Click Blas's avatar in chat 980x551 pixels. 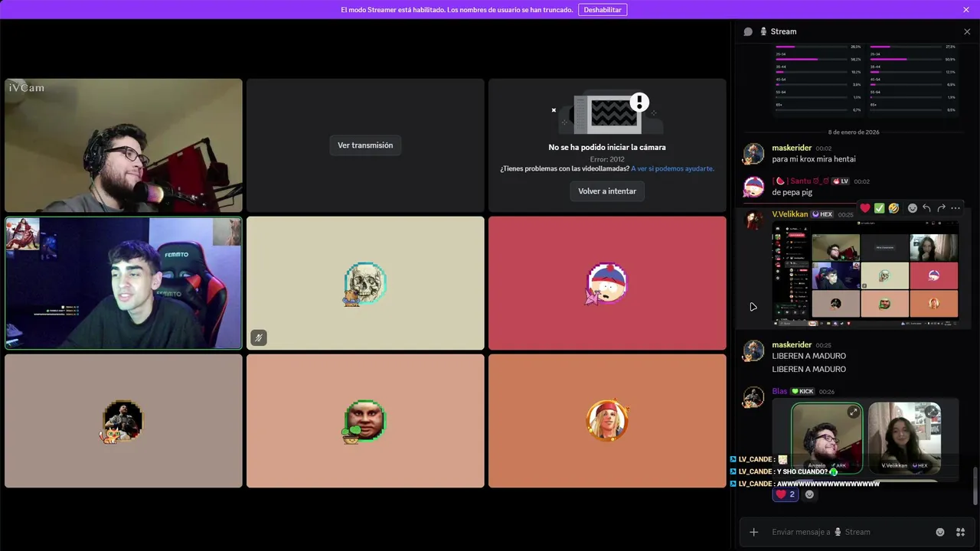[754, 397]
